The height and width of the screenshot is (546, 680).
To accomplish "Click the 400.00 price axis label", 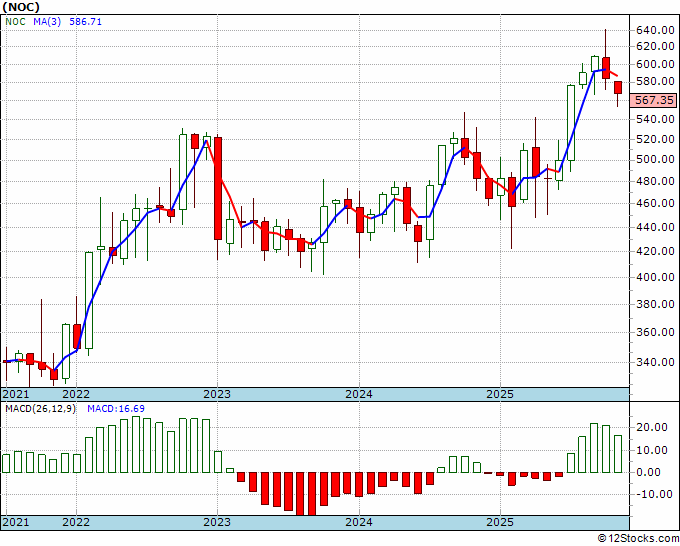I will tap(655, 277).
